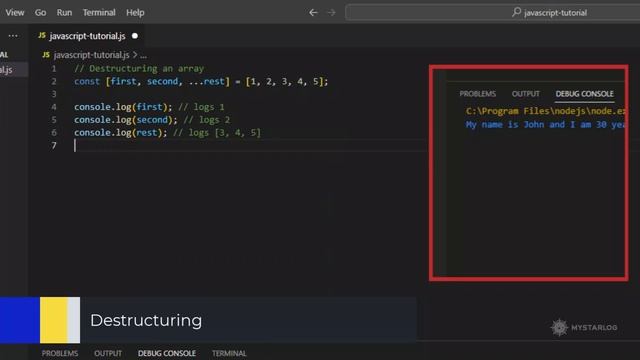Click the search magnifier icon
Viewport: 640px width, 360px height.
point(516,12)
